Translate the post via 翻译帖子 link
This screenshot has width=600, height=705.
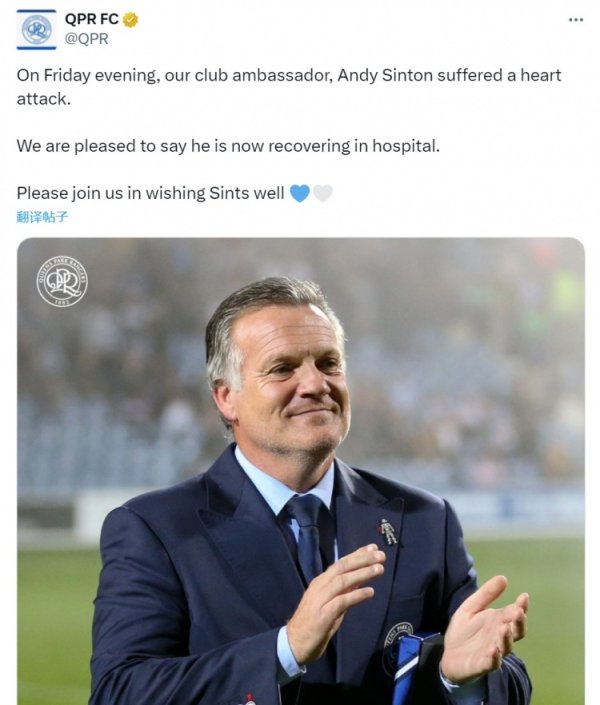(x=42, y=216)
